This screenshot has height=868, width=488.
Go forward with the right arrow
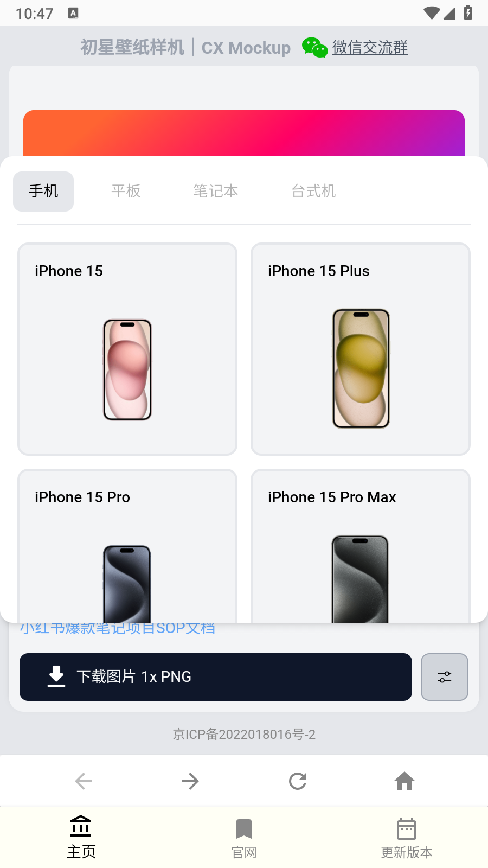click(190, 781)
